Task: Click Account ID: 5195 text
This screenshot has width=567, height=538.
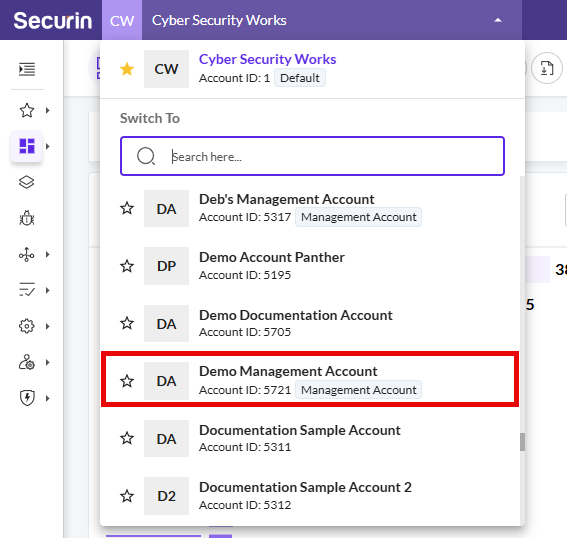Action: (x=245, y=275)
